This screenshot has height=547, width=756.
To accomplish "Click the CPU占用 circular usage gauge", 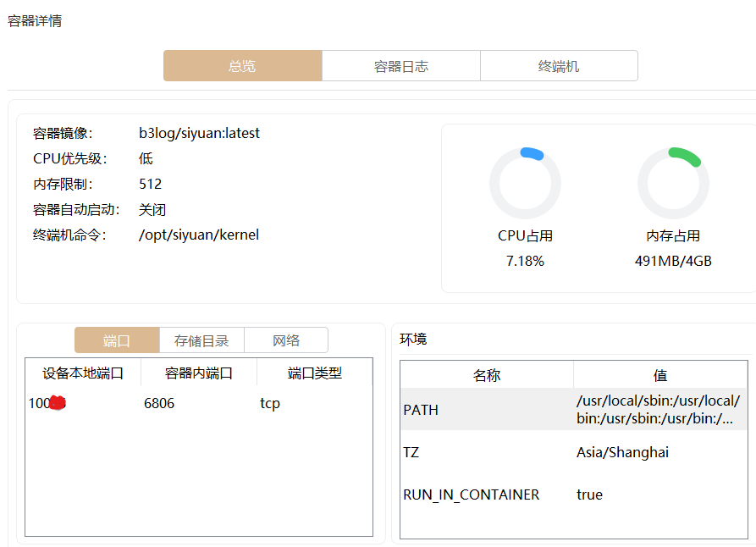I will 525,183.
